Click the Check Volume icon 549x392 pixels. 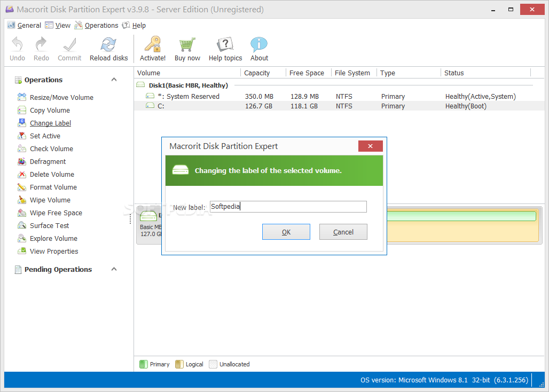(x=22, y=148)
